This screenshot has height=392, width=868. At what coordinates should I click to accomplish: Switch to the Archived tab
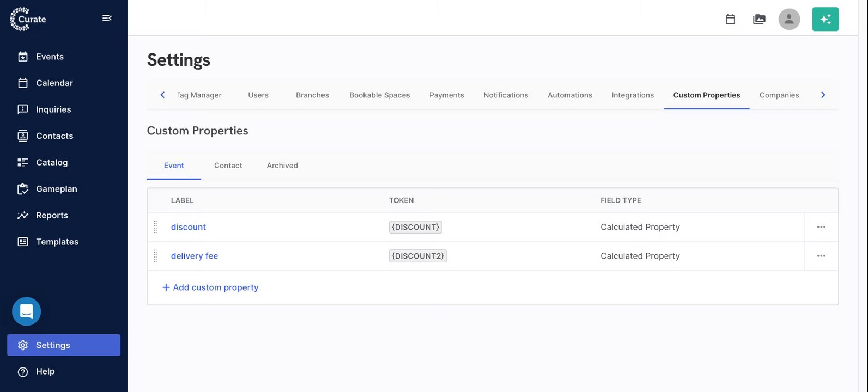coord(282,166)
